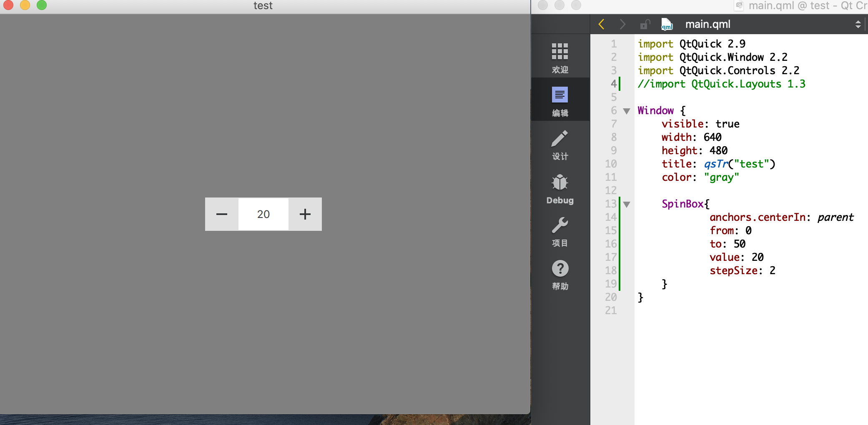This screenshot has width=868, height=425.
Task: Click the split editor arrows control
Action: point(858,24)
